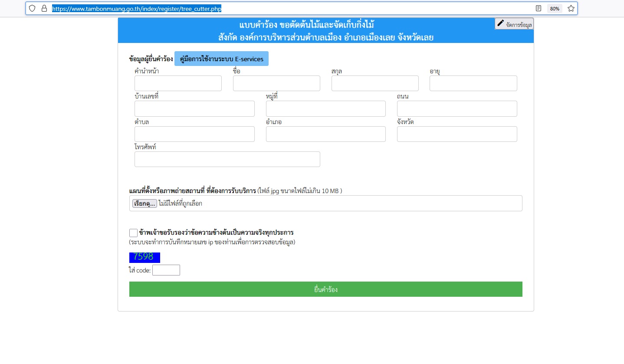Image resolution: width=624 pixels, height=364 pixels.
Task: Click the 80% zoom level indicator
Action: (x=555, y=9)
